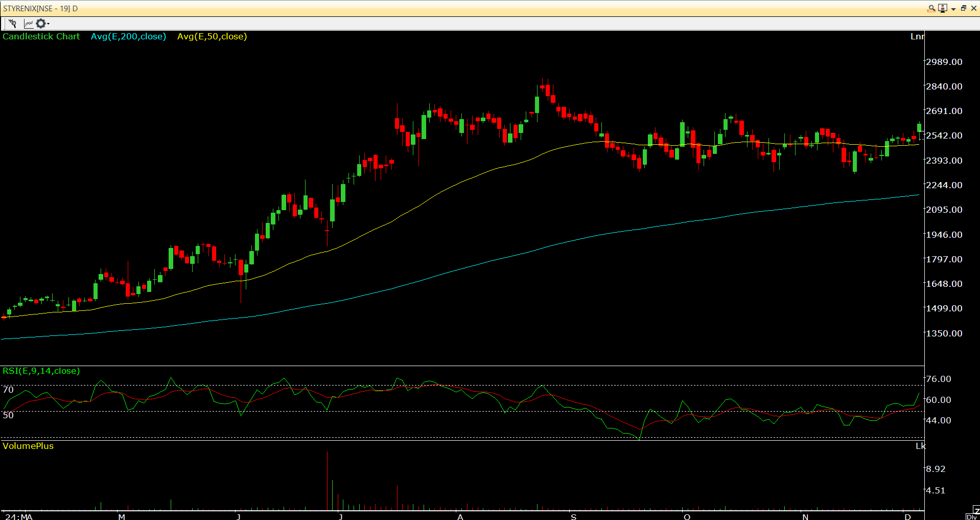Click the N month marker on time axis
The image size is (980, 520).
point(805,516)
